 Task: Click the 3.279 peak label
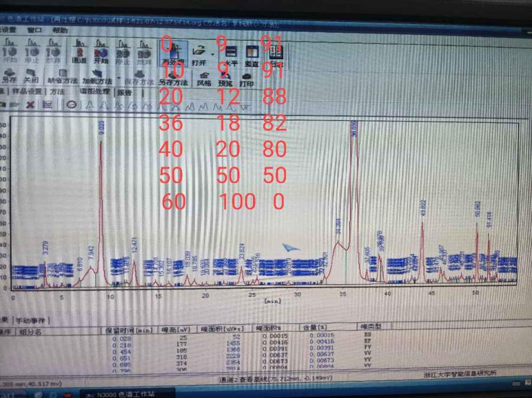point(46,247)
